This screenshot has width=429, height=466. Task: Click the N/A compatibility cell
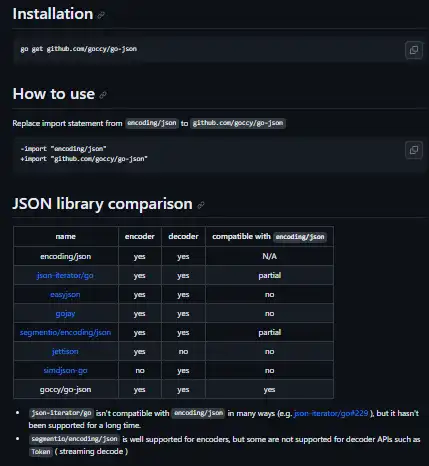269,256
